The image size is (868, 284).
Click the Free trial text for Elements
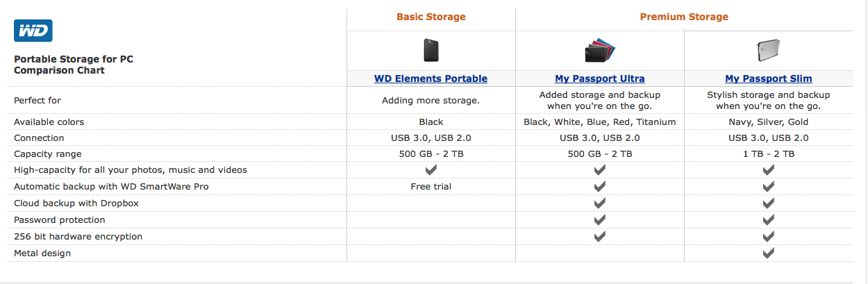click(431, 187)
